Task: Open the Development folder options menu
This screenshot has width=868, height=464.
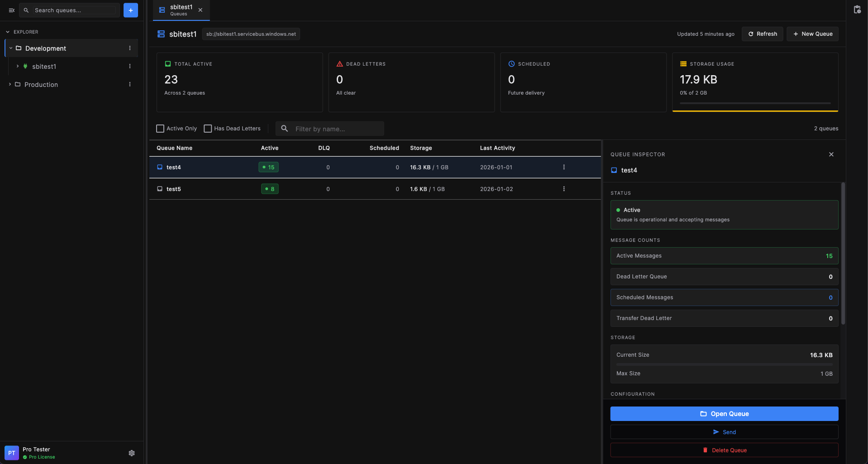Action: coord(130,48)
